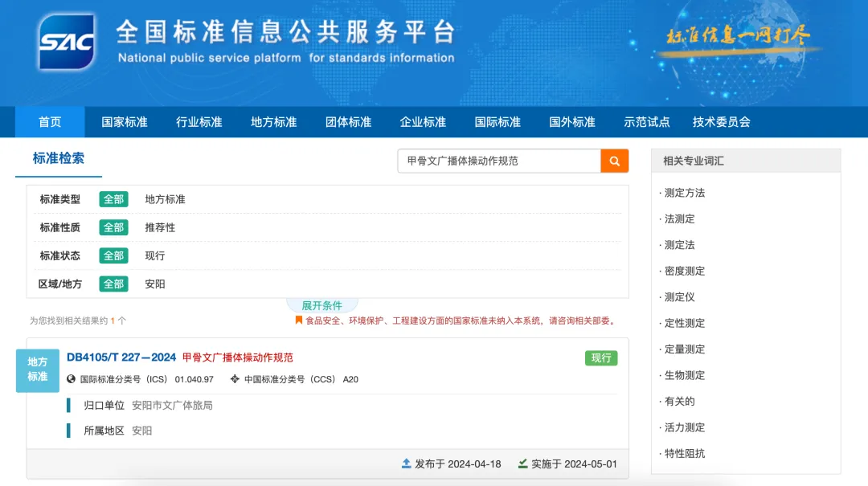868x486 pixels.
Task: Click the implementation checkmark icon
Action: pos(522,464)
